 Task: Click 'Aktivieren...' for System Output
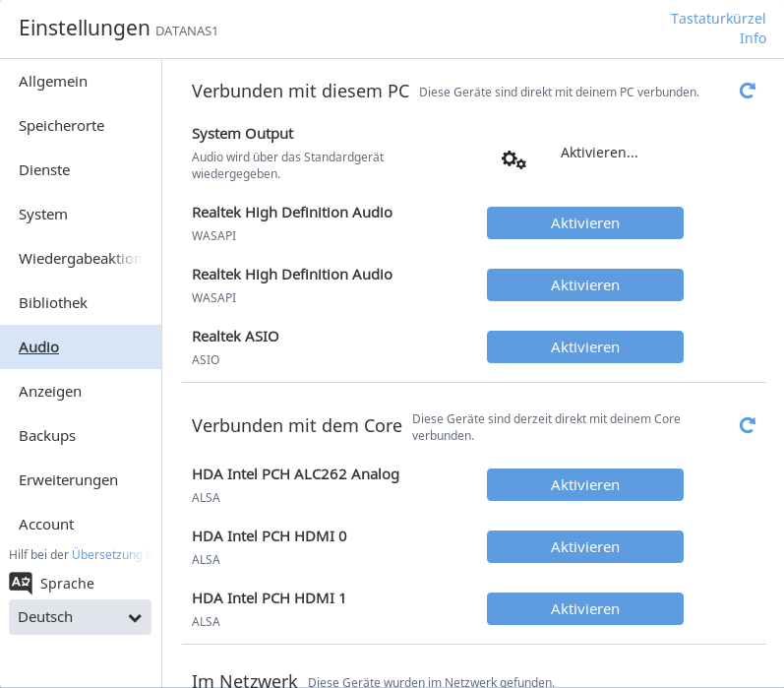(599, 153)
